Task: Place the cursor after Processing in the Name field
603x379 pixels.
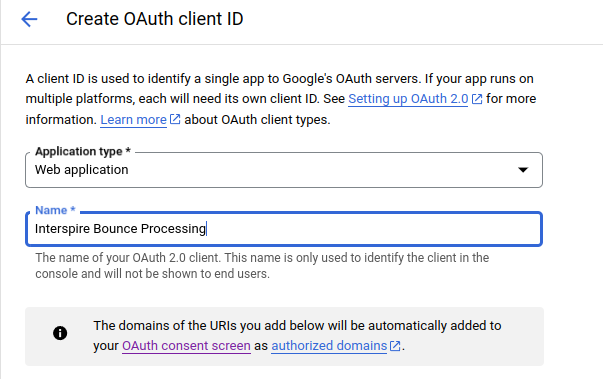Action: (x=207, y=229)
